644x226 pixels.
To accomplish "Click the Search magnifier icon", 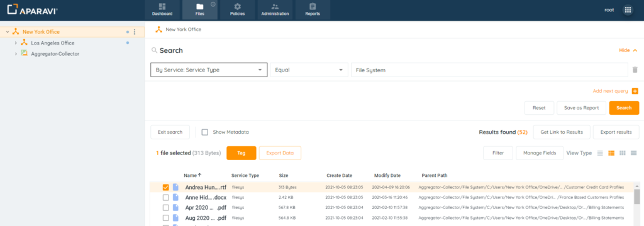I will 155,50.
